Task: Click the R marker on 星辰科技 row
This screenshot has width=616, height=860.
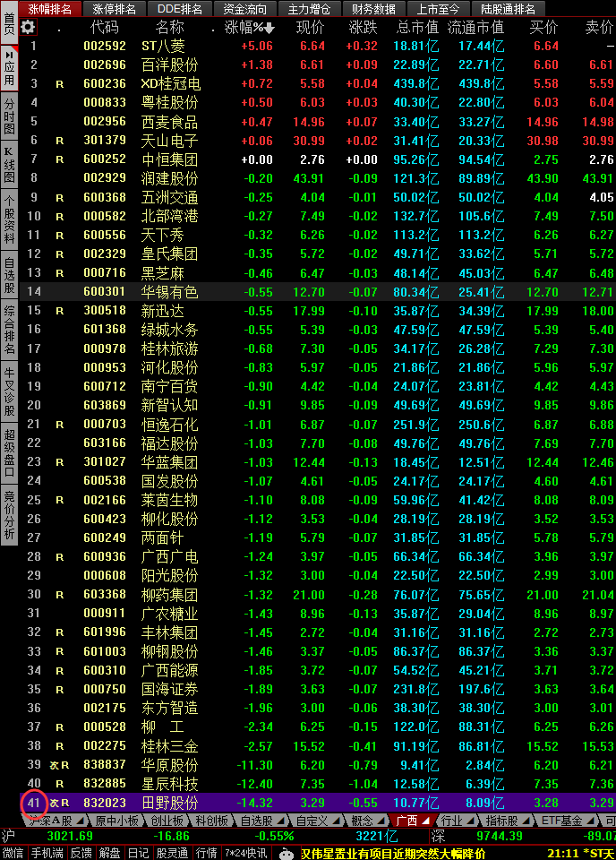Action: tap(60, 785)
